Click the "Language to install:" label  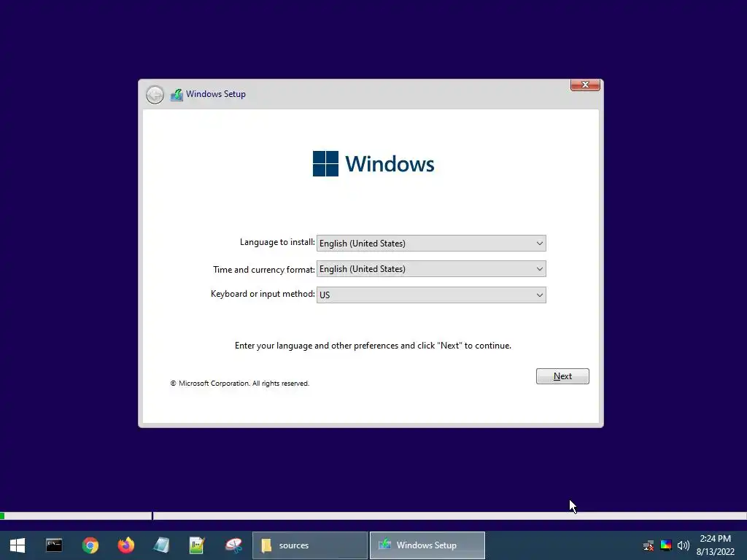pos(277,242)
